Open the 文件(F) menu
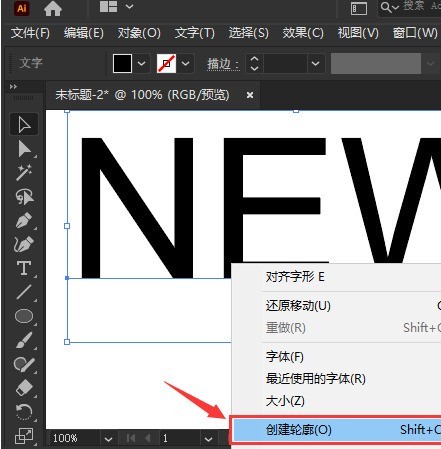441x449 pixels. click(30, 33)
